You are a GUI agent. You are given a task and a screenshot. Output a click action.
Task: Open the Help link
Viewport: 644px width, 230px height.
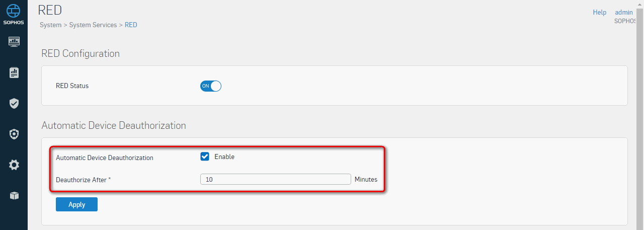(600, 12)
